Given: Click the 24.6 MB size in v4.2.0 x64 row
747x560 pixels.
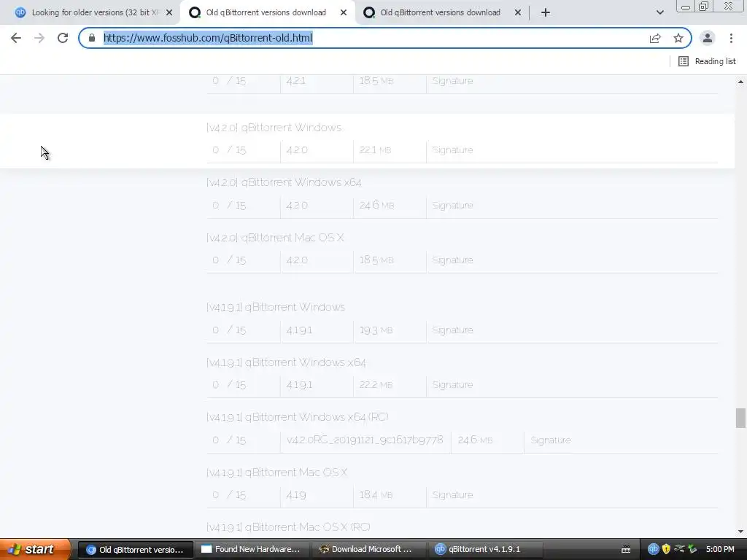Looking at the screenshot, I should point(377,205).
